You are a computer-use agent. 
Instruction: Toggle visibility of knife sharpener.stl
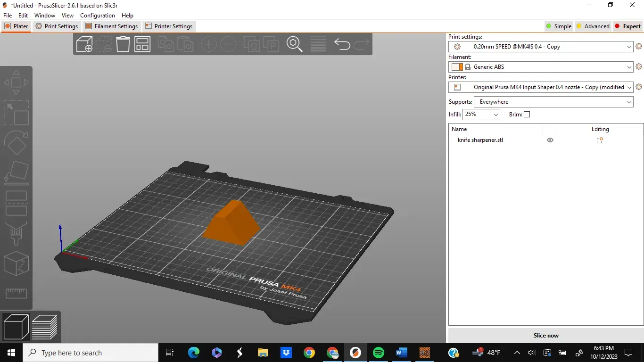550,140
